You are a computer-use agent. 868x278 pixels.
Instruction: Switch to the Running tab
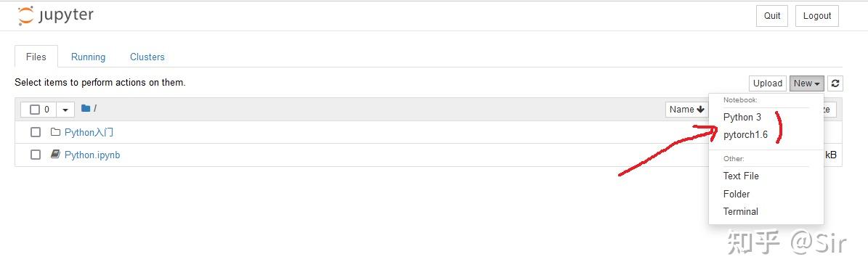[x=88, y=57]
